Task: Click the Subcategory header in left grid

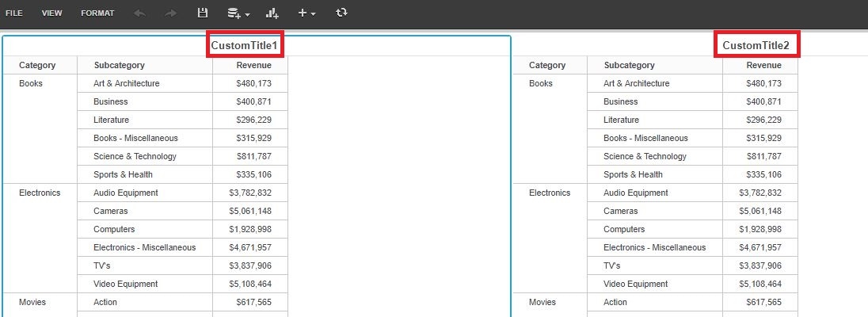Action: tap(119, 66)
